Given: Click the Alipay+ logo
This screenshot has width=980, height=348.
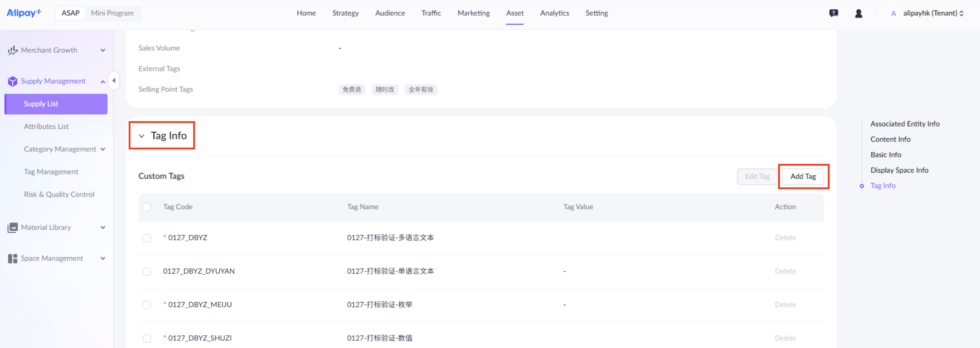Looking at the screenshot, I should [x=24, y=13].
